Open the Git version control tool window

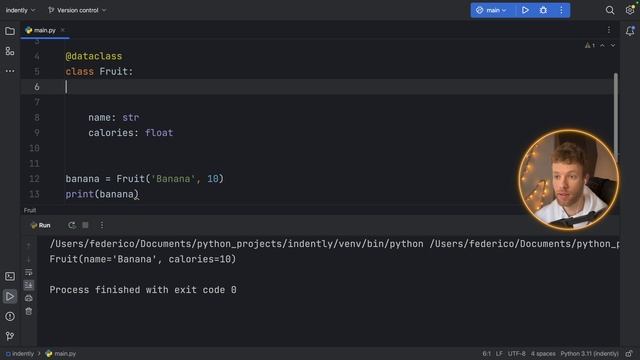(10, 336)
